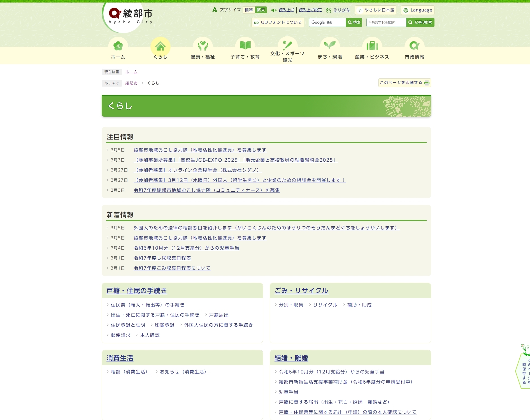The height and width of the screenshot is (420, 530).
Task: Select the flower Home icon in navigation
Action: (118, 46)
